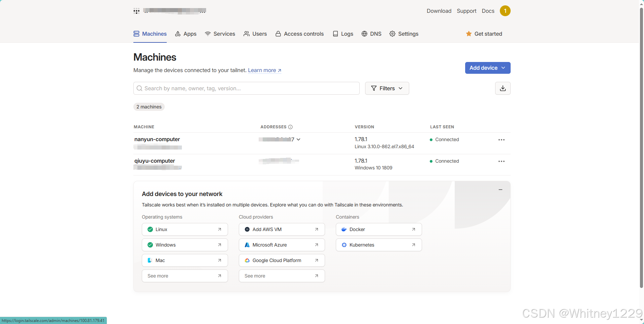Open Access controls tab
The height and width of the screenshot is (324, 644).
299,34
